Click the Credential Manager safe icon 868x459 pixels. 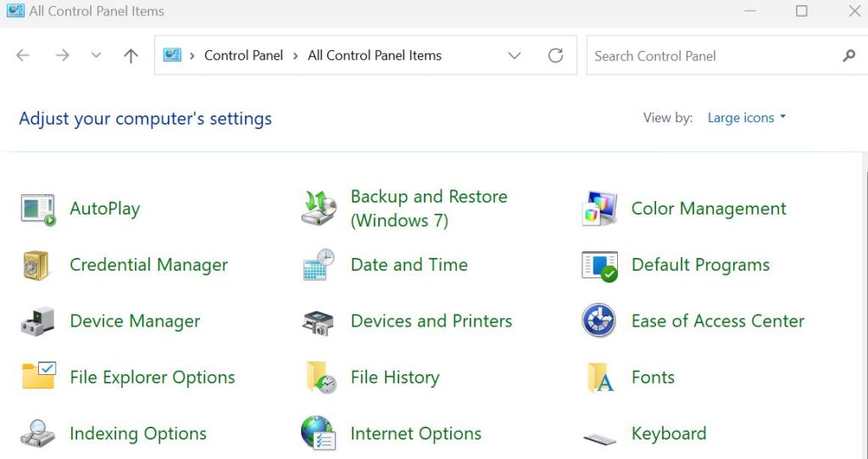click(38, 266)
